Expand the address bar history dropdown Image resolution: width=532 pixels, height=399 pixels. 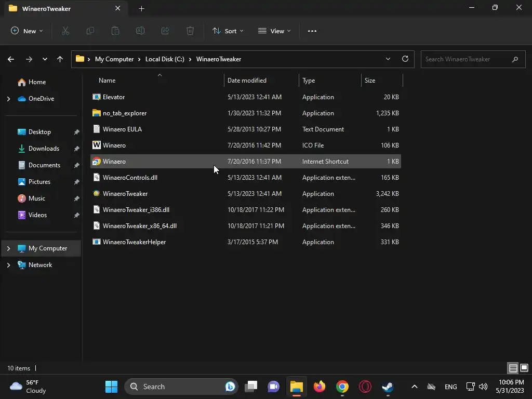[x=388, y=59]
